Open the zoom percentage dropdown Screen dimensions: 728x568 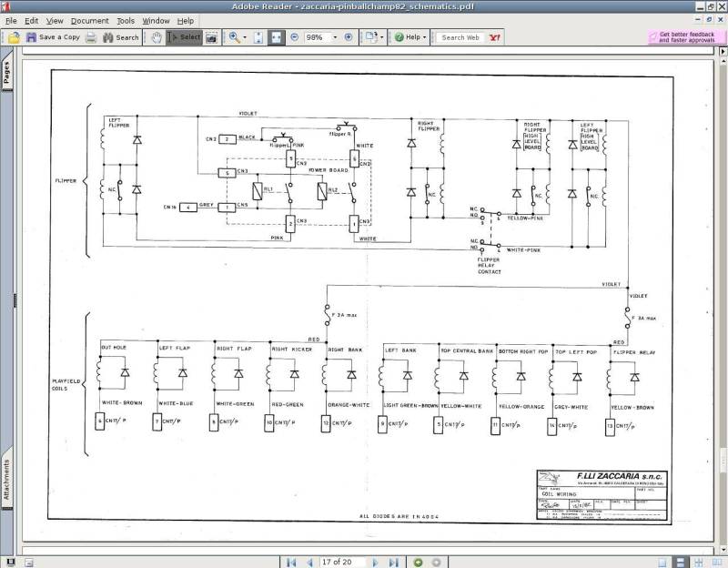pos(334,37)
